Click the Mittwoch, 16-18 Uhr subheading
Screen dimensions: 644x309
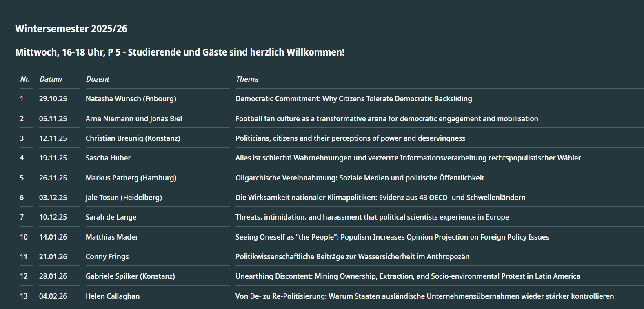(180, 52)
